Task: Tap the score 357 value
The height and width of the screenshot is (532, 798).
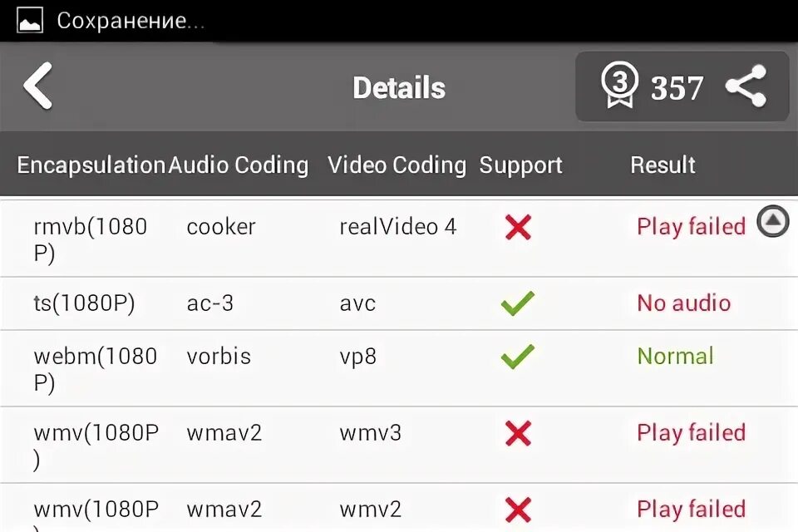Action: [677, 88]
